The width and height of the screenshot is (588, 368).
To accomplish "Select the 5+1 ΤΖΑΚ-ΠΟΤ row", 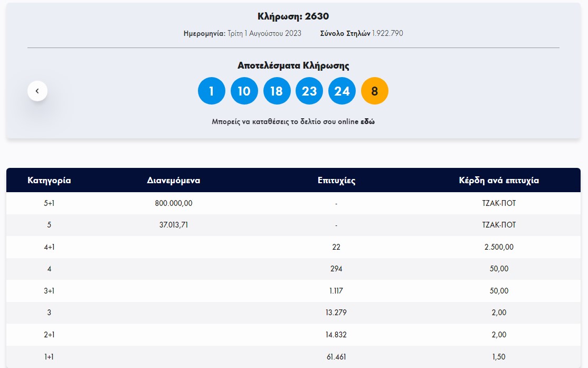I will coord(293,203).
